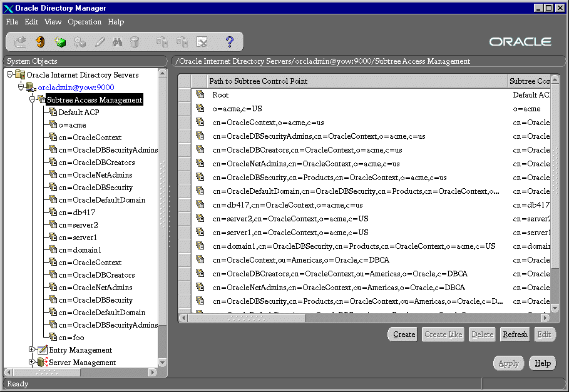Click the icon beside the cn=domain1 tree node
The height and width of the screenshot is (392, 569).
[53, 249]
